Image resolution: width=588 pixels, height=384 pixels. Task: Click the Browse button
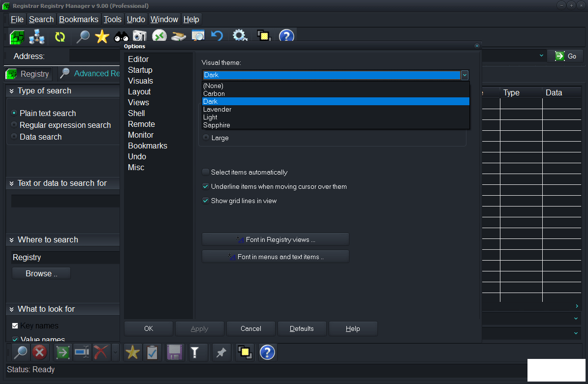click(x=41, y=273)
